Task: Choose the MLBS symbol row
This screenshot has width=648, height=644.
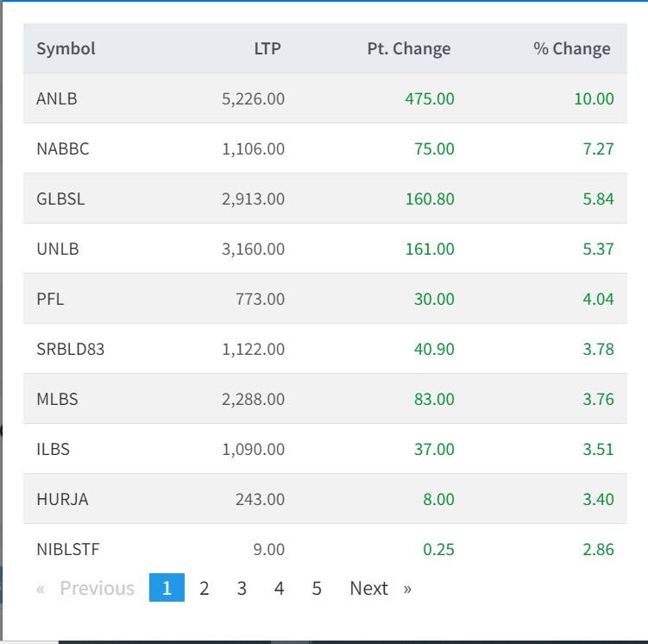Action: click(59, 399)
